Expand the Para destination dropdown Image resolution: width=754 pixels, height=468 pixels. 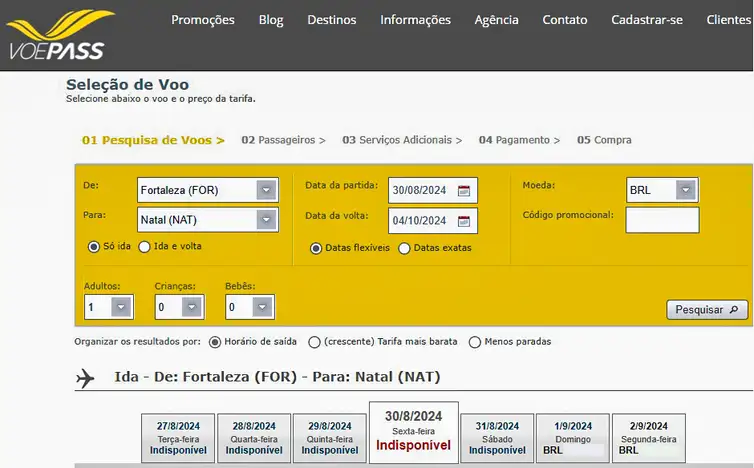pos(265,220)
